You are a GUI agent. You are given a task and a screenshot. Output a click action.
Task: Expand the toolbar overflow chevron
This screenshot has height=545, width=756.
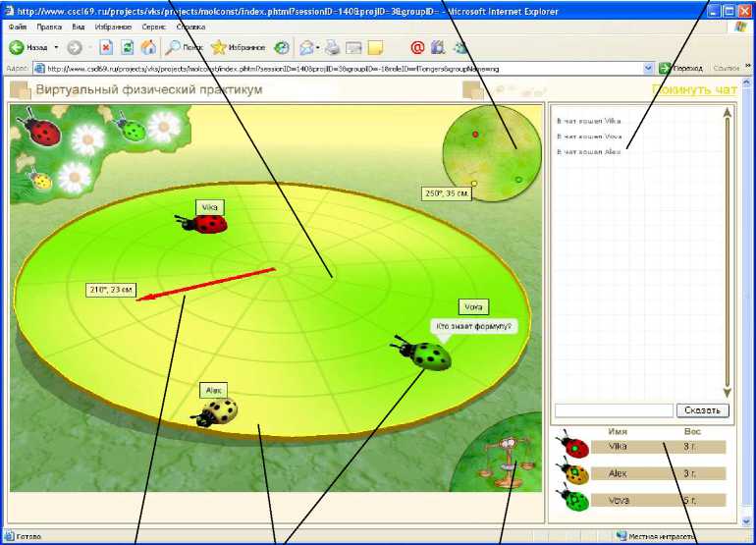(x=748, y=66)
